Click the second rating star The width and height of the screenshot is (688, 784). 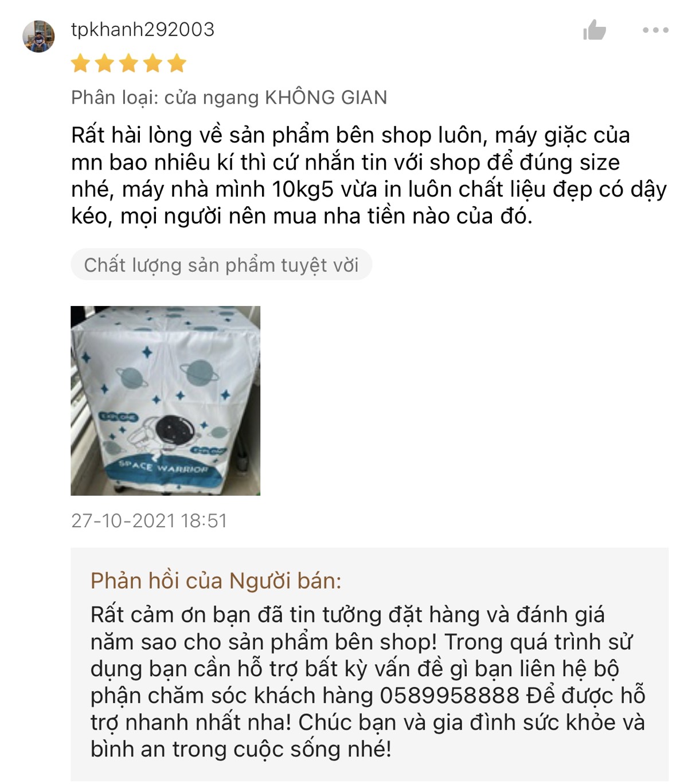click(x=104, y=63)
